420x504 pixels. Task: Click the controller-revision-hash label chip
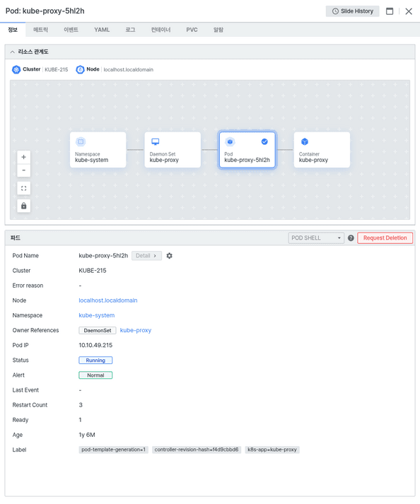coord(196,450)
